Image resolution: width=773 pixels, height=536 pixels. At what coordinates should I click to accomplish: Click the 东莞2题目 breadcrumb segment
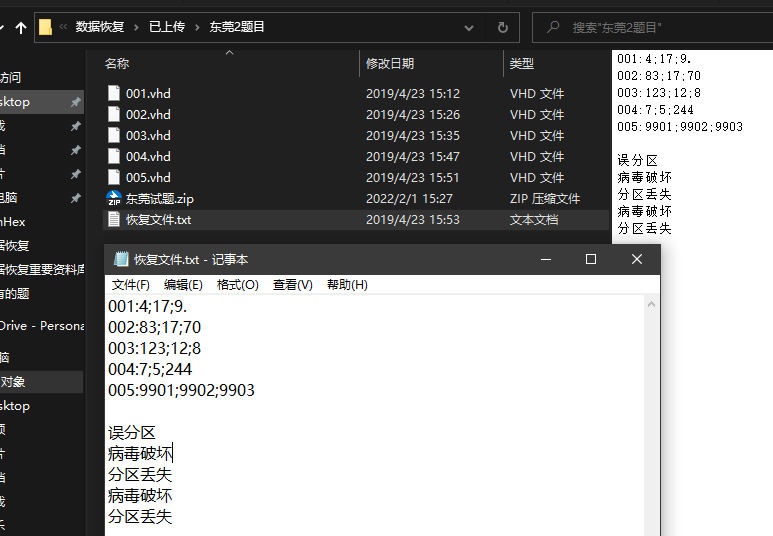pyautogui.click(x=237, y=27)
